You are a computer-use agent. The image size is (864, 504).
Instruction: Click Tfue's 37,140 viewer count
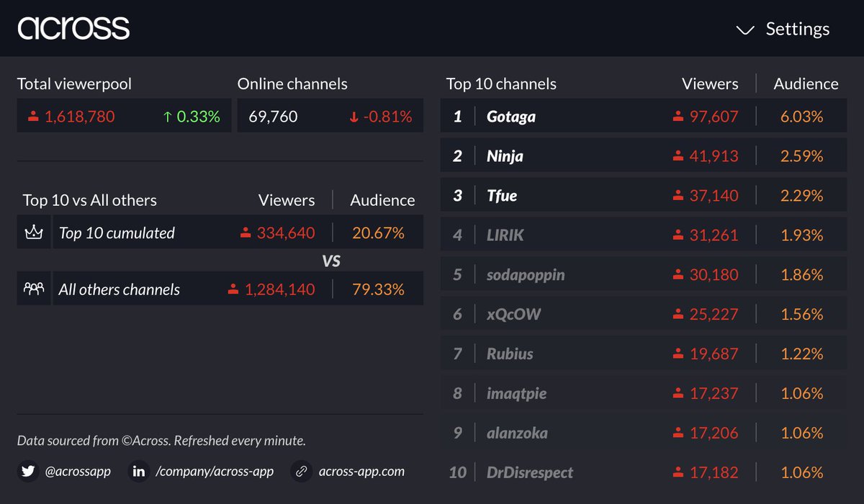714,196
